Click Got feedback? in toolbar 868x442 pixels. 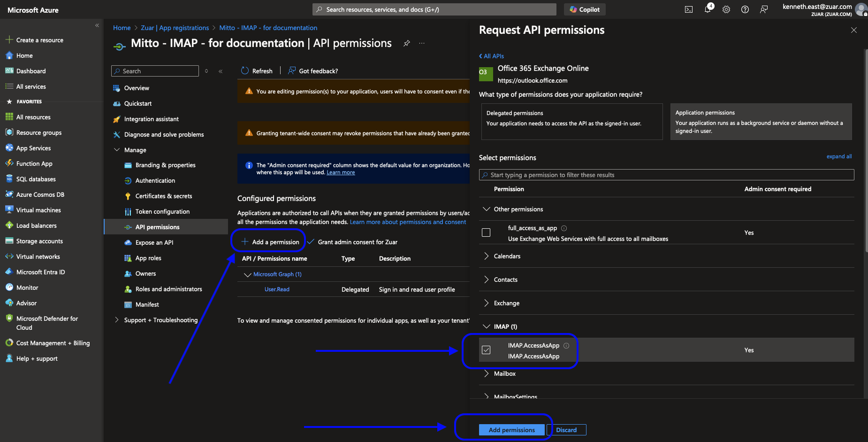point(313,71)
